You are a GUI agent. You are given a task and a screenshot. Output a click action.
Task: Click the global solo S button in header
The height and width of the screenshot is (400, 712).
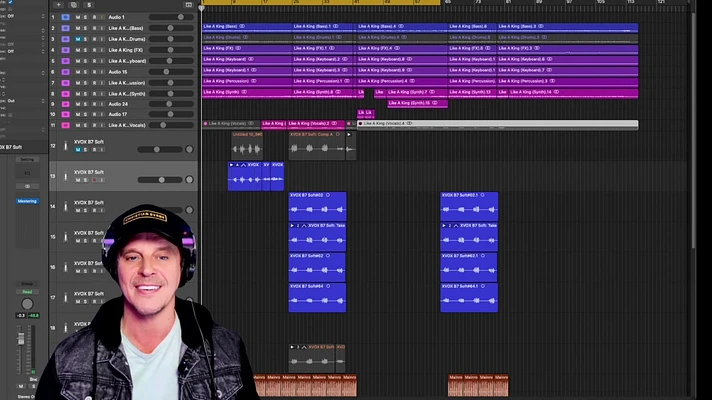(x=90, y=4)
